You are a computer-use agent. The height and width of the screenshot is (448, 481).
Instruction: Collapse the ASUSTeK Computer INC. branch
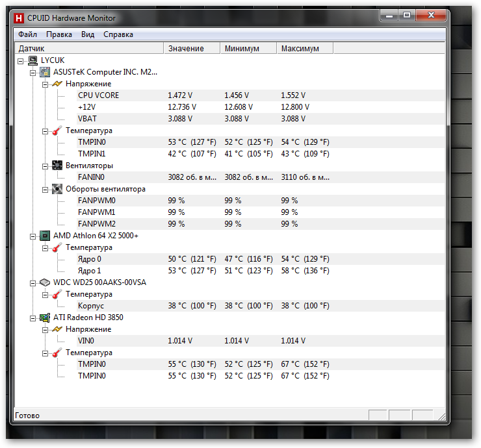(x=33, y=72)
